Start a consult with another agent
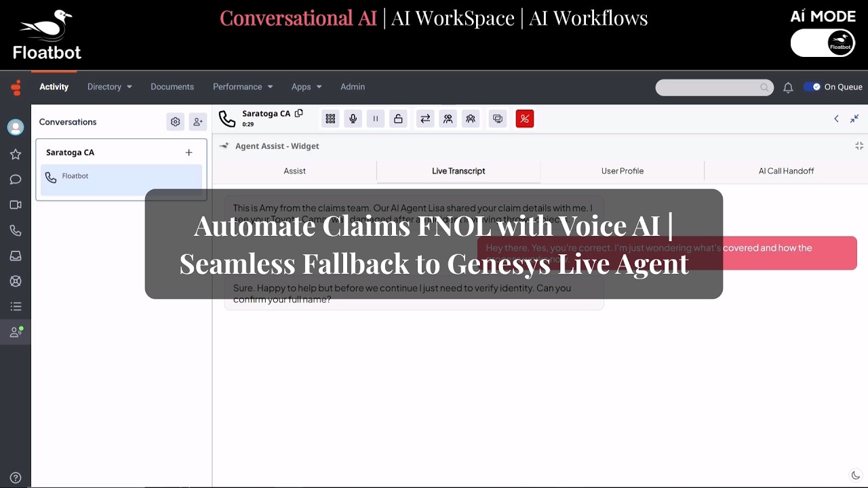 pos(448,119)
